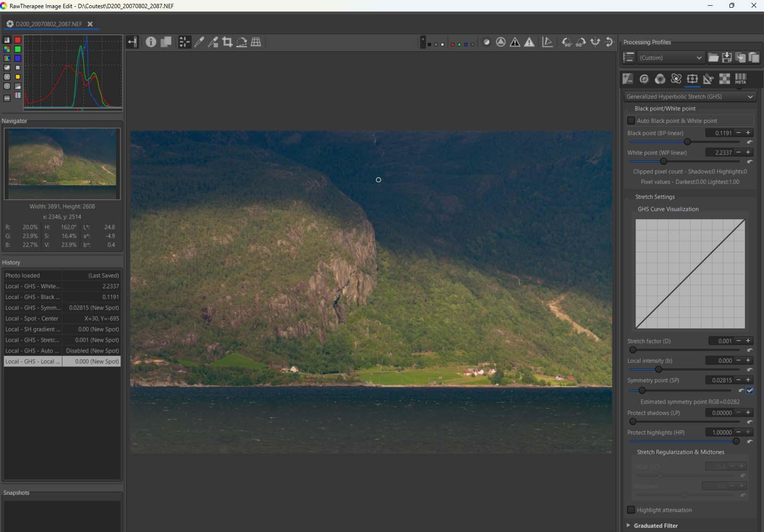Toggle the left panel visibility arrow icon
This screenshot has height=532, width=764.
pos(132,42)
